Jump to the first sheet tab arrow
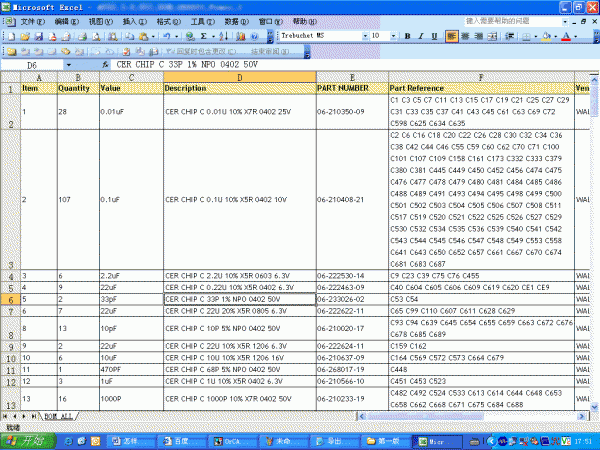Screen dimensions: 600x450 [x=5, y=416]
